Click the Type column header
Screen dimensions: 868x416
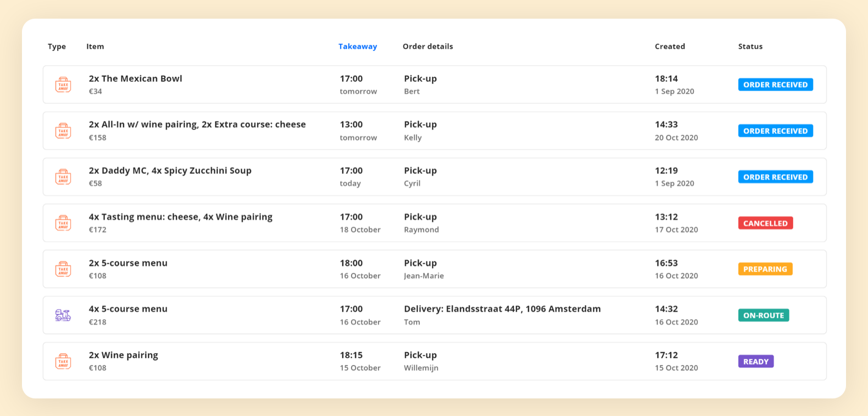57,47
